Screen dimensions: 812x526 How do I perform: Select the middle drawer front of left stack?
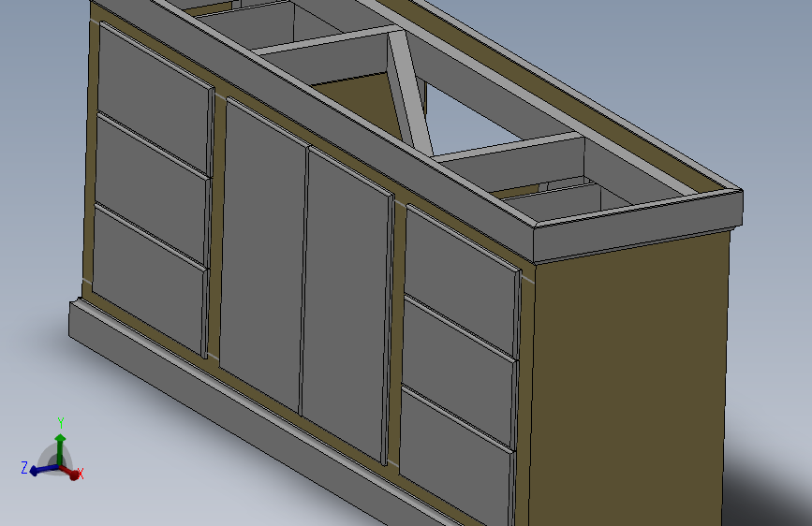[x=152, y=190]
